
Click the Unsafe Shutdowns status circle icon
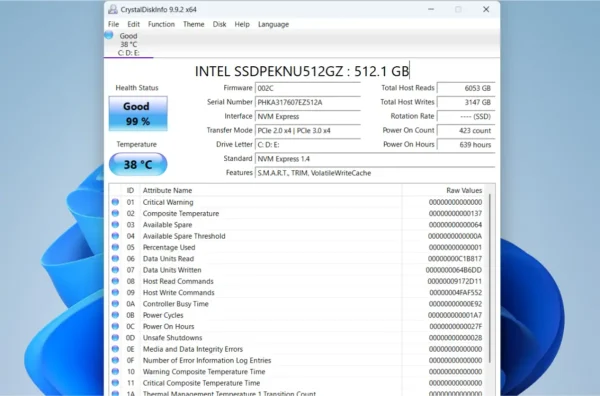tap(115, 337)
